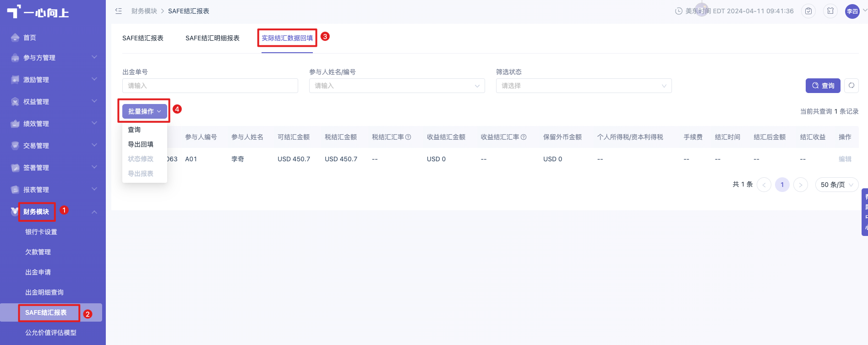Click the 参与方管理 sidebar icon

[15, 58]
